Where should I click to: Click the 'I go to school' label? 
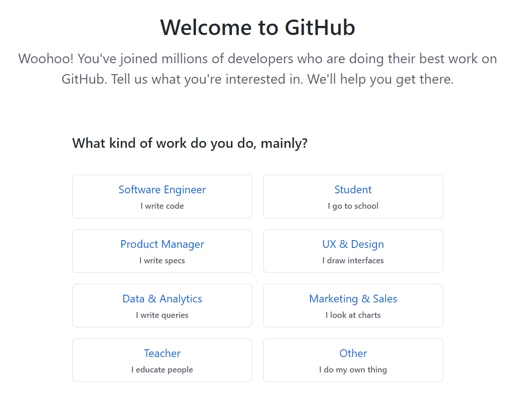(353, 206)
